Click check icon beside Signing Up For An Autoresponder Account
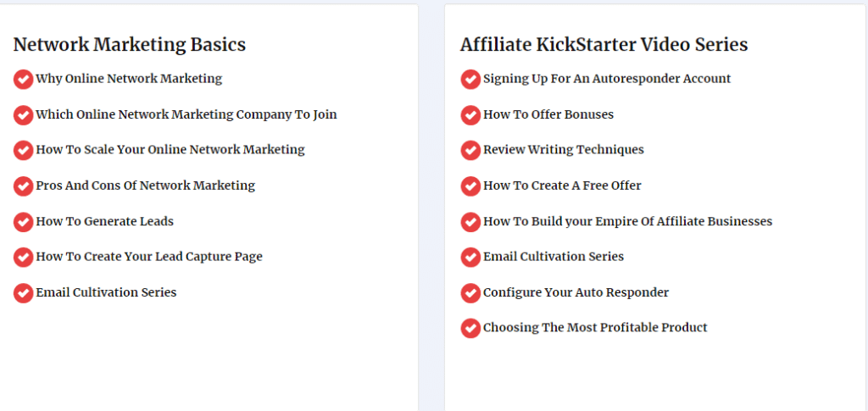Screen dimensions: 868x411 [470, 80]
